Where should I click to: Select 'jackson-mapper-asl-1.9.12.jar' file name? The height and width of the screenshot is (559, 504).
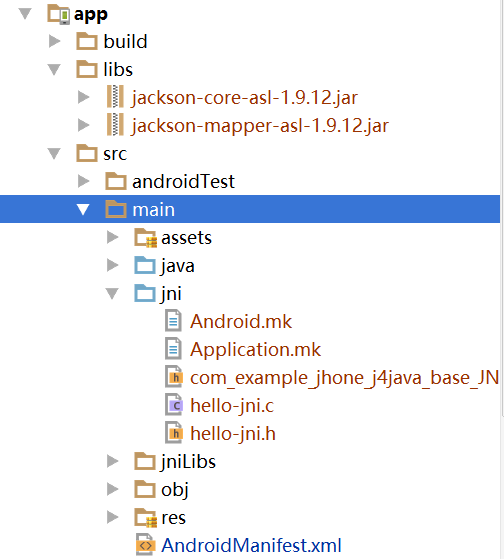260,125
